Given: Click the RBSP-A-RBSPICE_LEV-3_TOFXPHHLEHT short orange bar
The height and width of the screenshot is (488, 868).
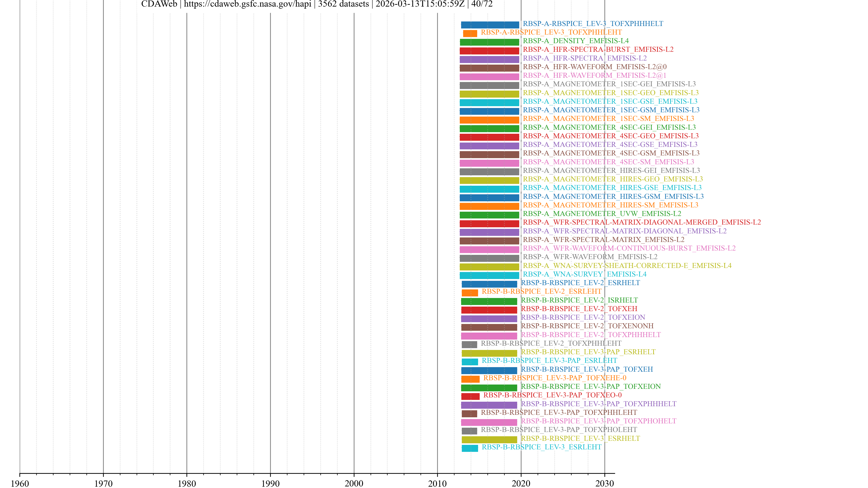Looking at the screenshot, I should pyautogui.click(x=470, y=33).
